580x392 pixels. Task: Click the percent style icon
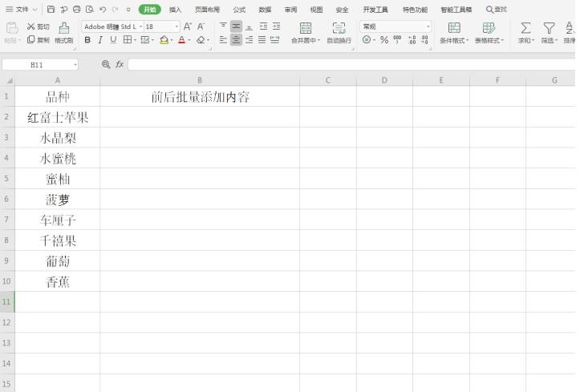pyautogui.click(x=384, y=40)
